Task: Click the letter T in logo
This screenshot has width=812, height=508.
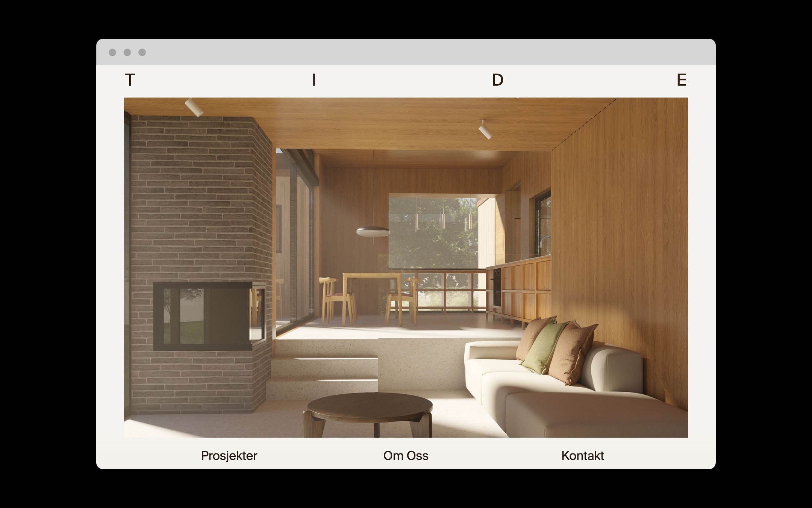Action: pyautogui.click(x=130, y=80)
